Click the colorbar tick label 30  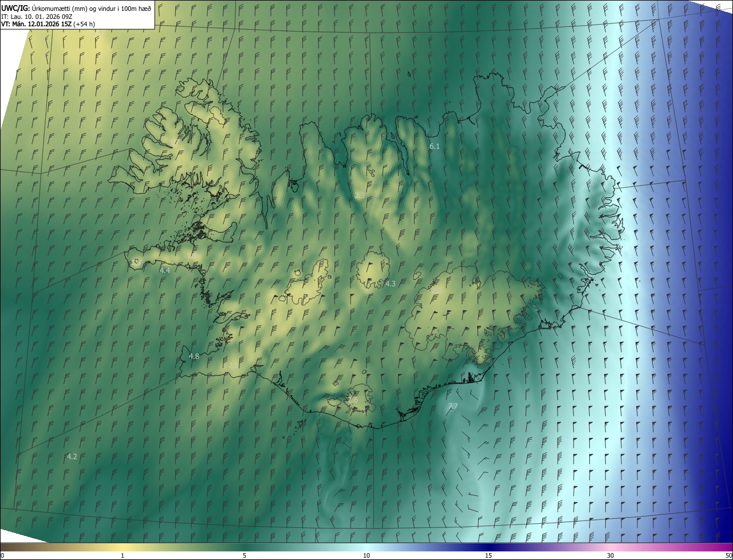pos(610,556)
